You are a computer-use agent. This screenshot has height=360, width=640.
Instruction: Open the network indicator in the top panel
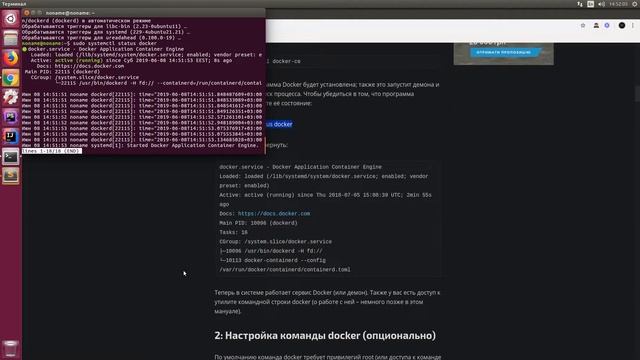pos(580,4)
